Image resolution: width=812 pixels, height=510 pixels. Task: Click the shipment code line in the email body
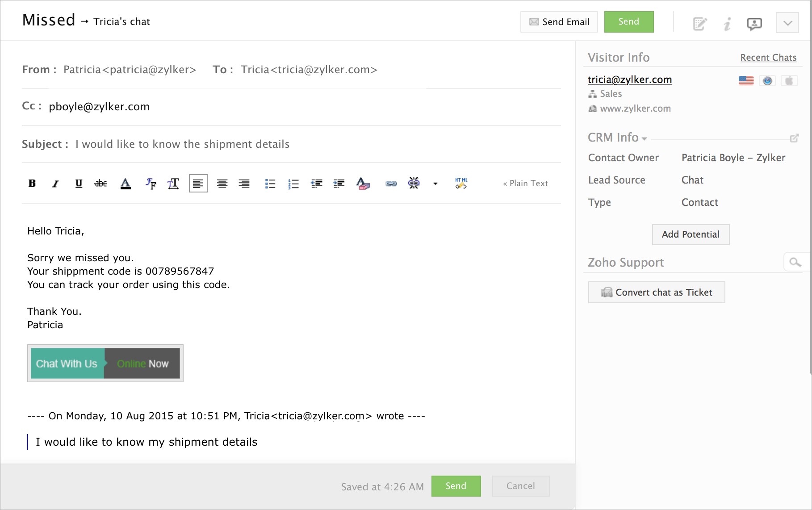pos(121,271)
